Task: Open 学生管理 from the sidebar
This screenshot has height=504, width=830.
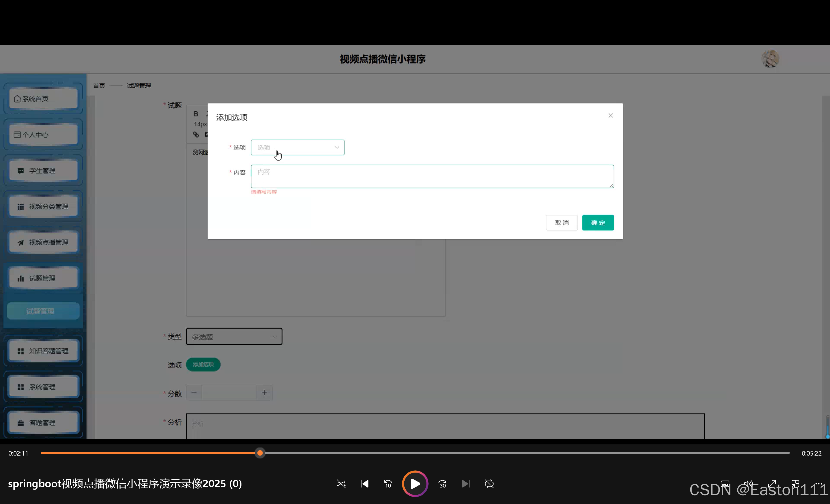Action: tap(43, 170)
